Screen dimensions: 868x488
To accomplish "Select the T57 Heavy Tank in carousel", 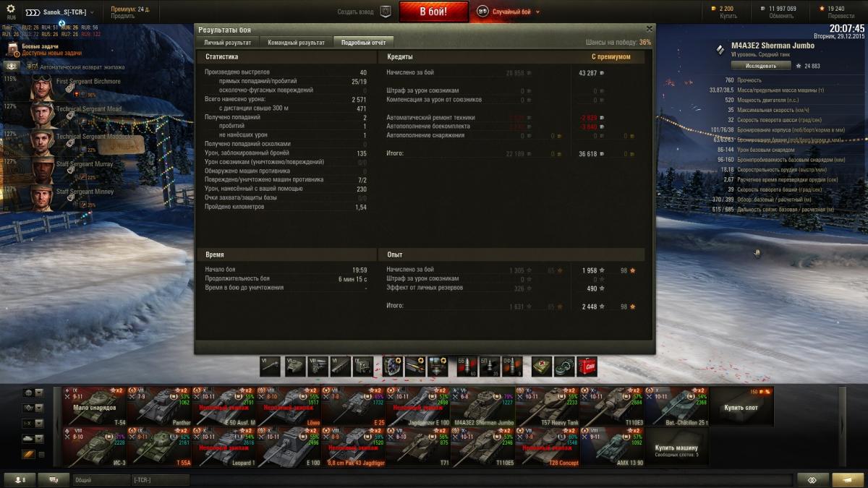I will (x=547, y=407).
